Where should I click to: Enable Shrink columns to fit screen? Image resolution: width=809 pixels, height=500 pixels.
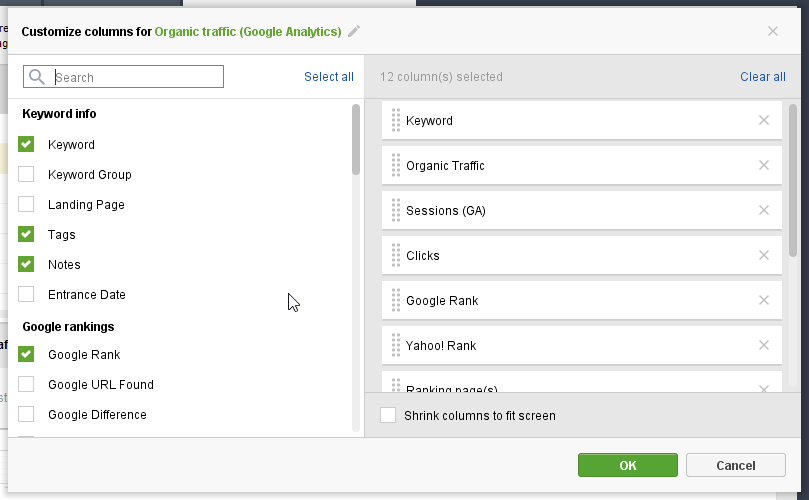pos(388,415)
